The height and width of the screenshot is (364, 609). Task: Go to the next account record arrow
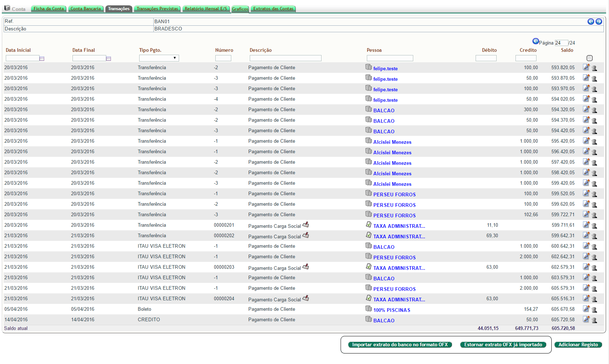pyautogui.click(x=598, y=22)
